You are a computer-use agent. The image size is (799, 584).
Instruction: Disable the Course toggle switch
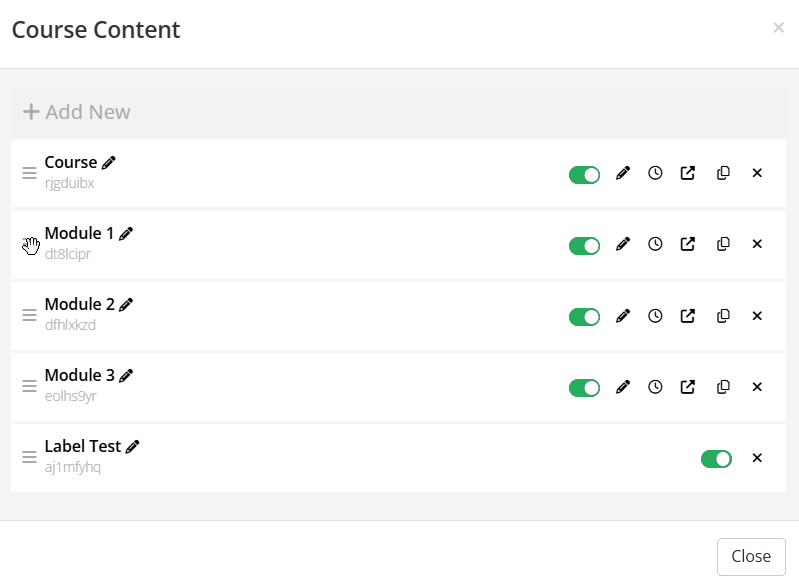tap(584, 174)
